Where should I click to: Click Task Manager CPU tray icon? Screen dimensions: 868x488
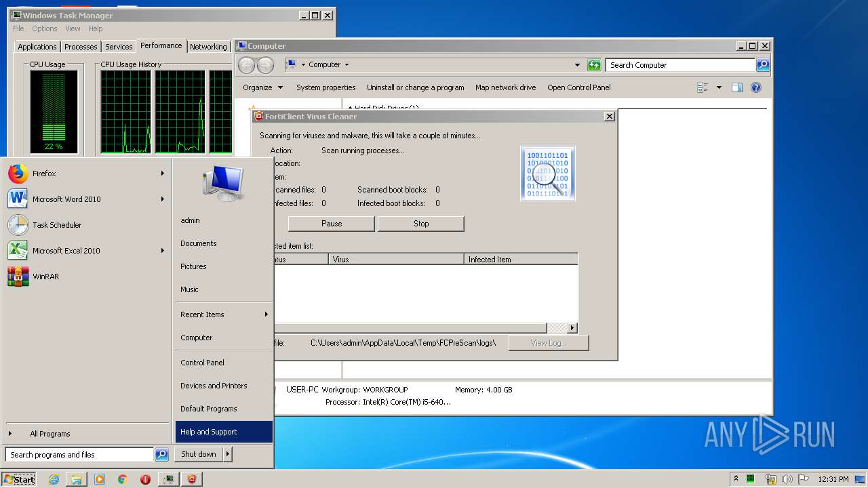tap(751, 479)
